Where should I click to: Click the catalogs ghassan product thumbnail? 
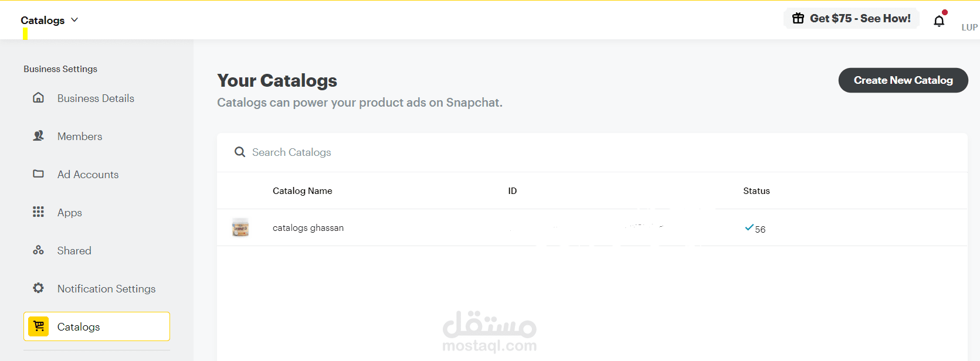coord(240,227)
